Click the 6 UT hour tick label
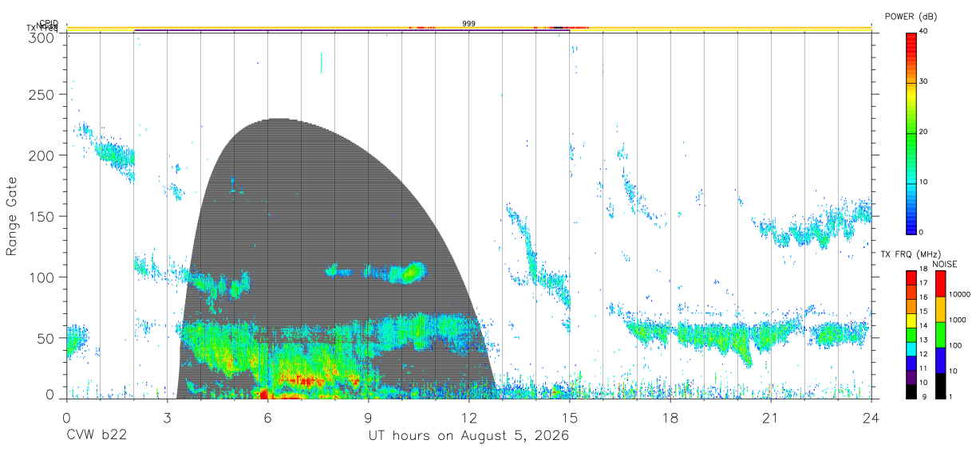This screenshot has width=980, height=452. [x=268, y=418]
